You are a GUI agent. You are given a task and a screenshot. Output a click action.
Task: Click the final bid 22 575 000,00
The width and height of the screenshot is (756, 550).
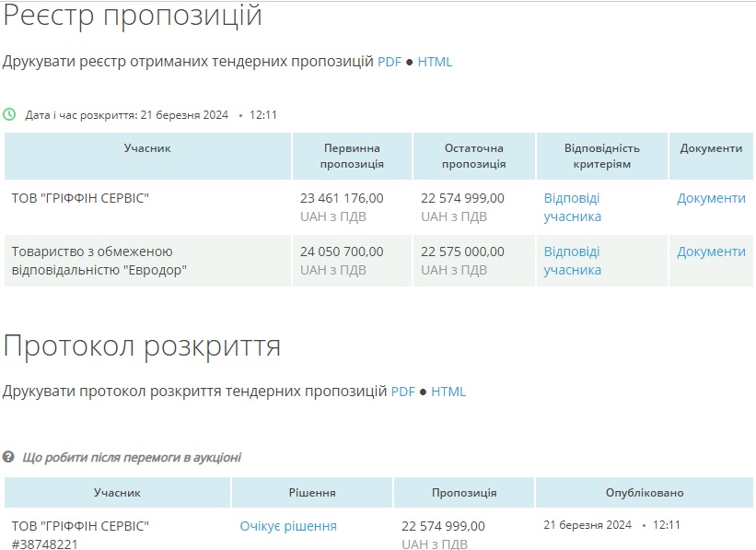(x=462, y=252)
